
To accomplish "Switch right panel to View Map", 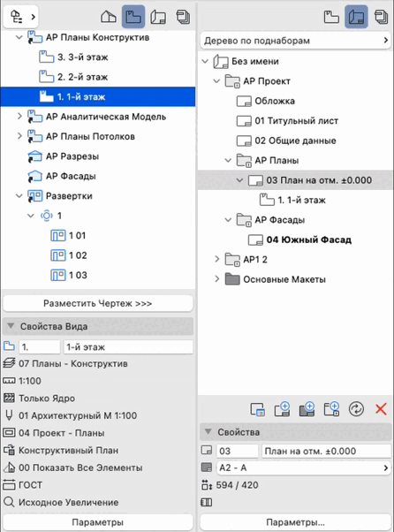I will 331,17.
